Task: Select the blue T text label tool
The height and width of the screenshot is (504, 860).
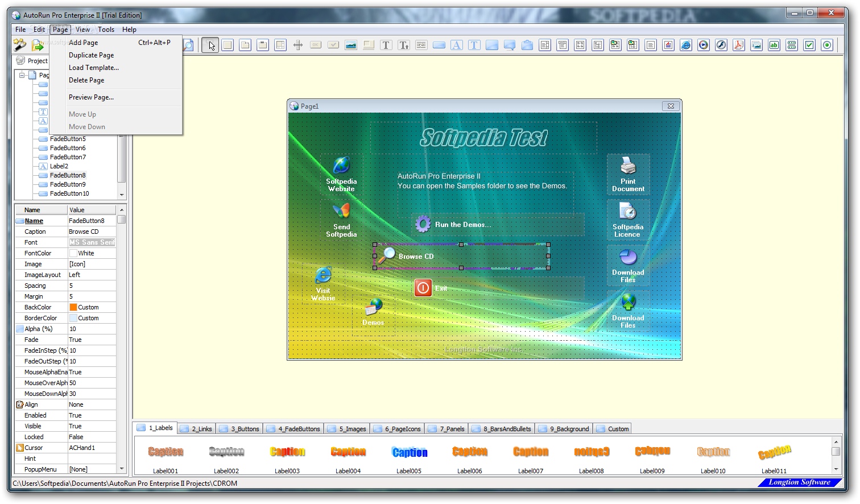Action: (x=474, y=45)
